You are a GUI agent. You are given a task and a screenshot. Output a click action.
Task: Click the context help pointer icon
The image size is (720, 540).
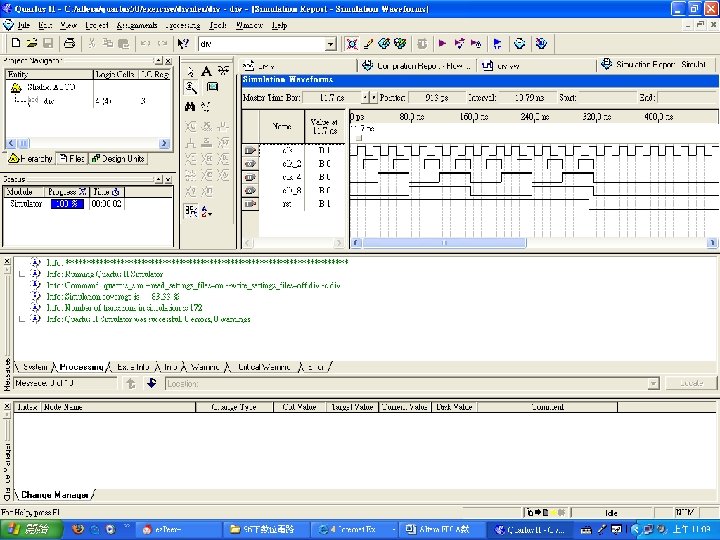tap(183, 44)
